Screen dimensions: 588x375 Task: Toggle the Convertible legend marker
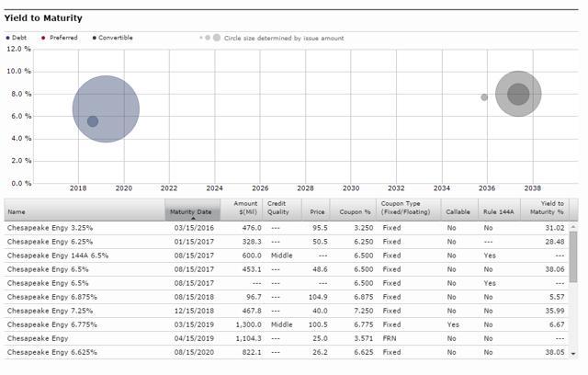pyautogui.click(x=94, y=38)
